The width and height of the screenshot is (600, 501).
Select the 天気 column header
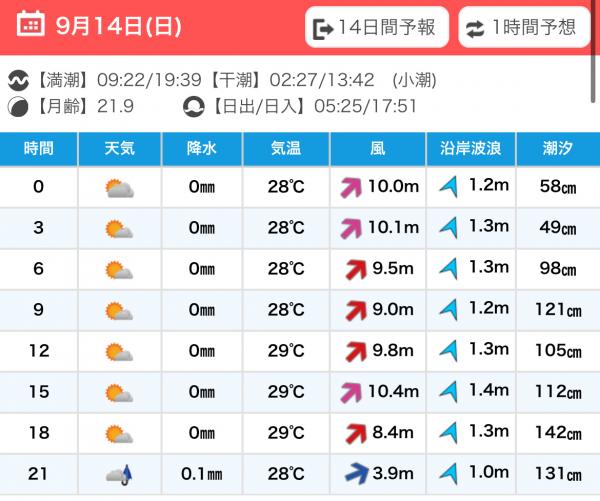[x=120, y=149]
